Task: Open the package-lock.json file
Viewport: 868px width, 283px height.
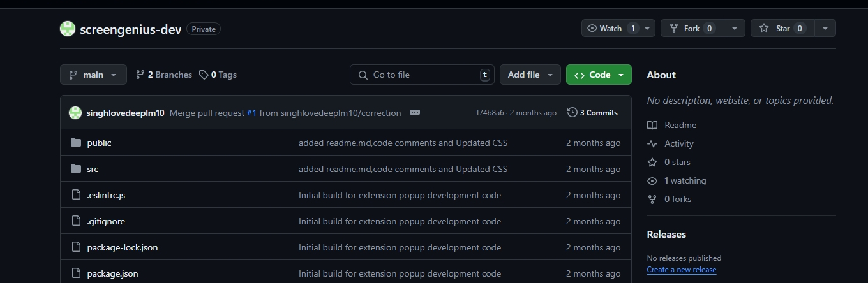Action: click(123, 247)
